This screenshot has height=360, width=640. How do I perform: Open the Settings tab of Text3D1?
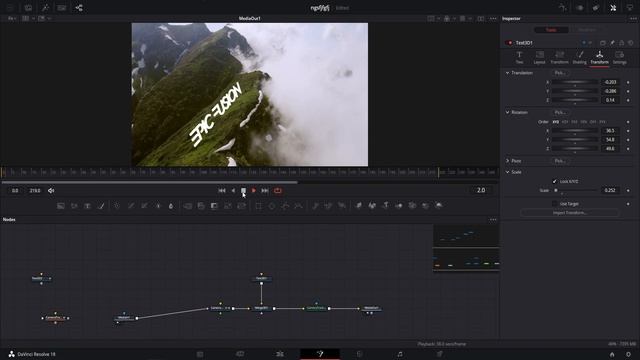[619, 58]
